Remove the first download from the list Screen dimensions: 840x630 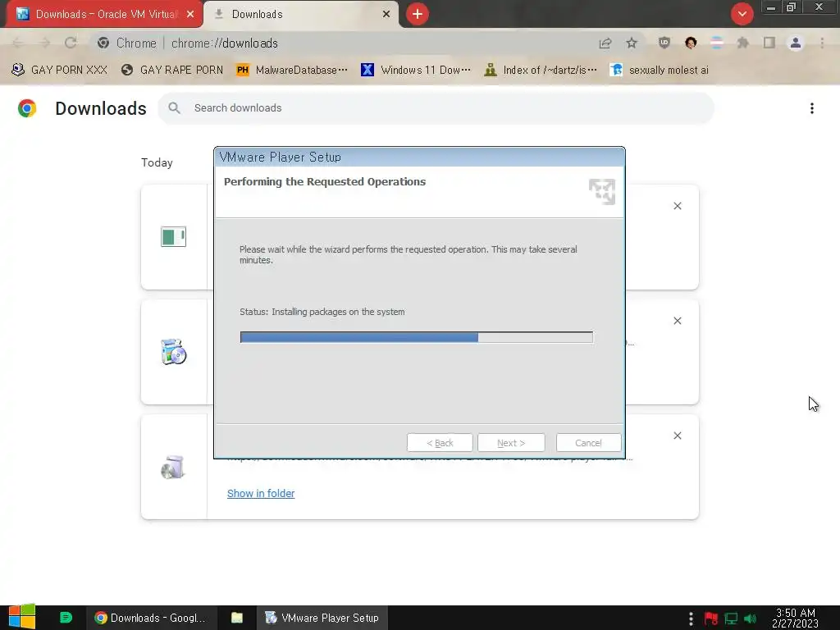pyautogui.click(x=678, y=206)
